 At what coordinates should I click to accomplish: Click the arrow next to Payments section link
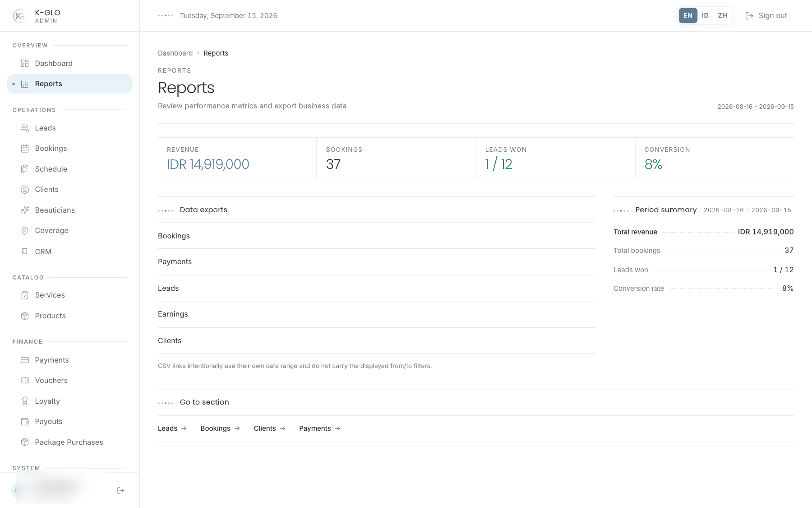[338, 429]
